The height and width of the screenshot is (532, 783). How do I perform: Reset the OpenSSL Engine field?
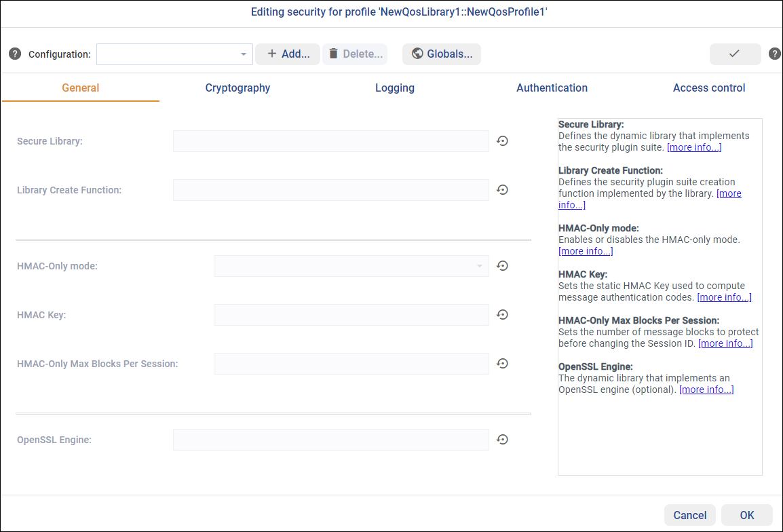coord(502,440)
